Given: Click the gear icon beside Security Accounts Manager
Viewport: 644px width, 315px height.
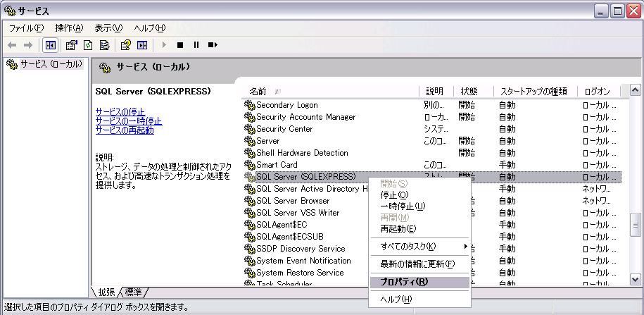Looking at the screenshot, I should pyautogui.click(x=250, y=117).
